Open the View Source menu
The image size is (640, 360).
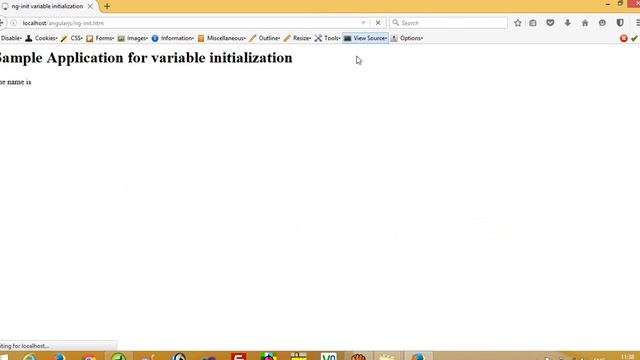(365, 38)
